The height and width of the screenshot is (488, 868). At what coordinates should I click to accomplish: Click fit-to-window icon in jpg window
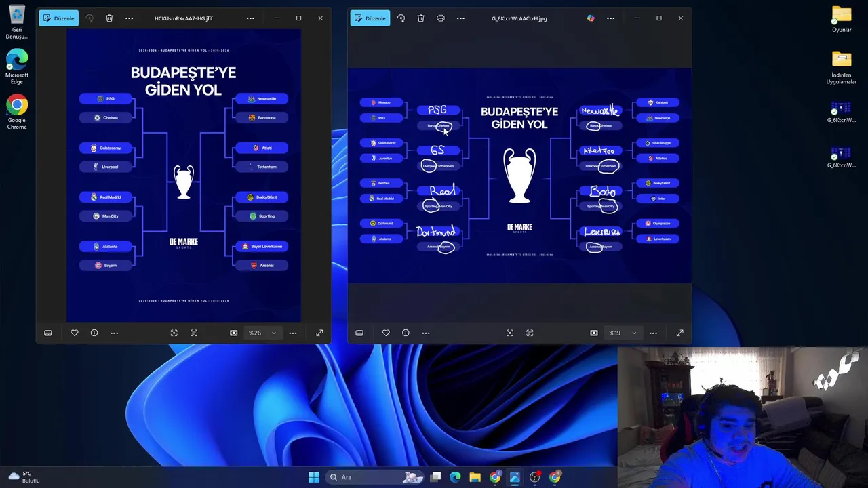pos(510,333)
